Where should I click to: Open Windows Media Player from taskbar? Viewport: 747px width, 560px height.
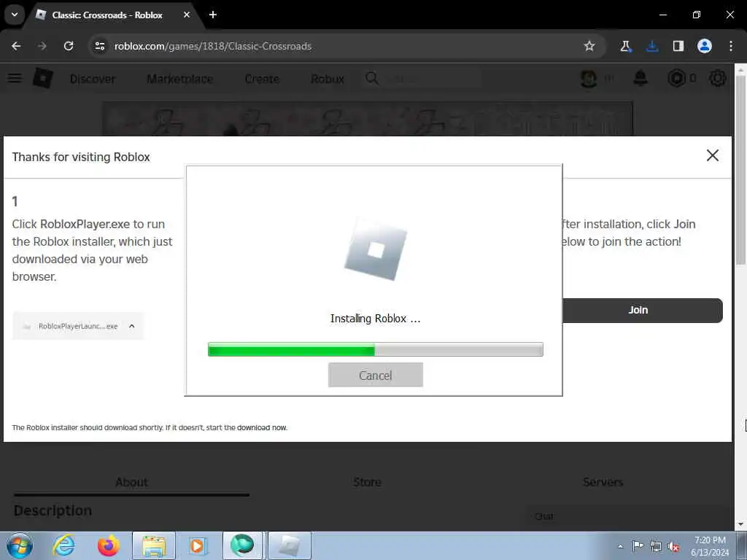(197, 545)
